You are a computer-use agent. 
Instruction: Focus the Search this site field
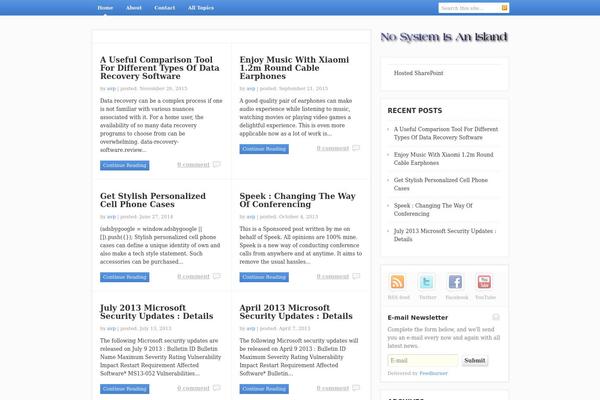point(470,8)
